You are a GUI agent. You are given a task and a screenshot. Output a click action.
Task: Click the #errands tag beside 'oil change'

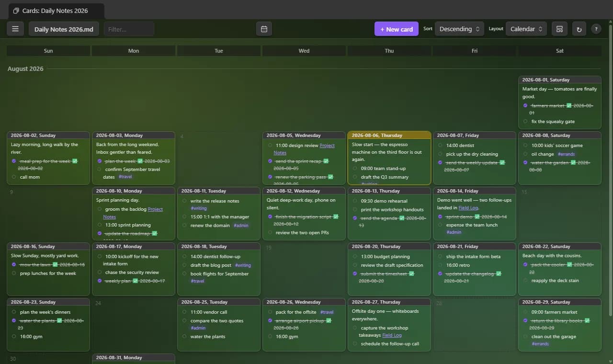[566, 154]
